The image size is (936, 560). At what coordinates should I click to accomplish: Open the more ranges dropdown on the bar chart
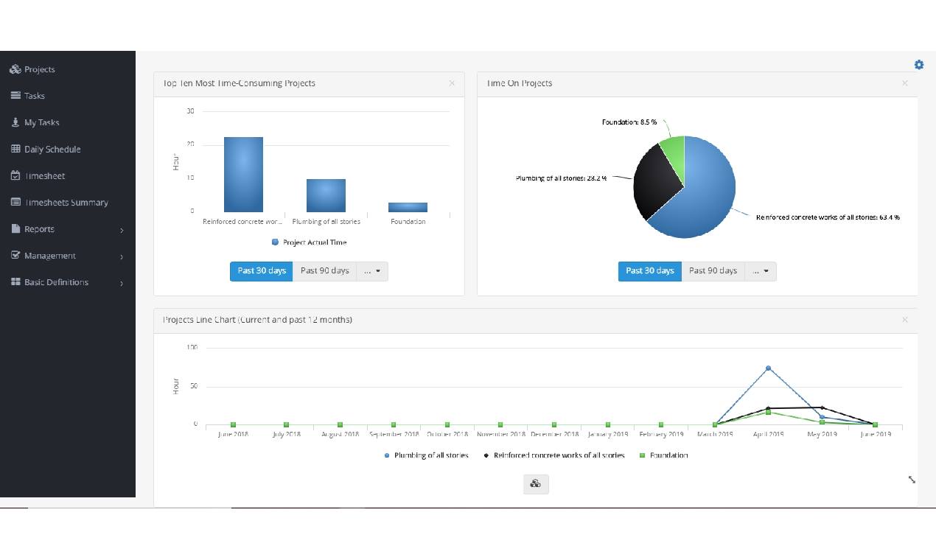click(x=372, y=271)
